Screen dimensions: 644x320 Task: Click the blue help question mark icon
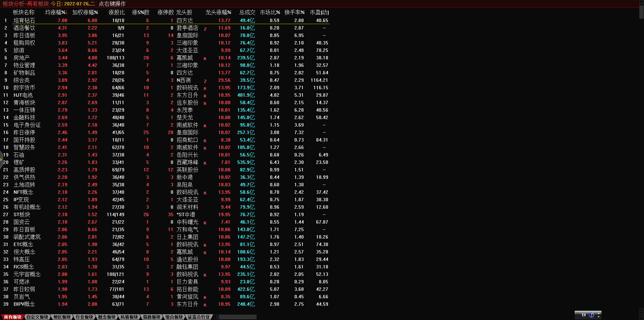tap(591, 315)
